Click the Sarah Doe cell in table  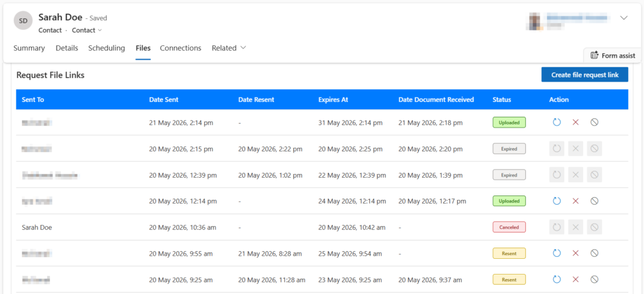click(x=37, y=227)
